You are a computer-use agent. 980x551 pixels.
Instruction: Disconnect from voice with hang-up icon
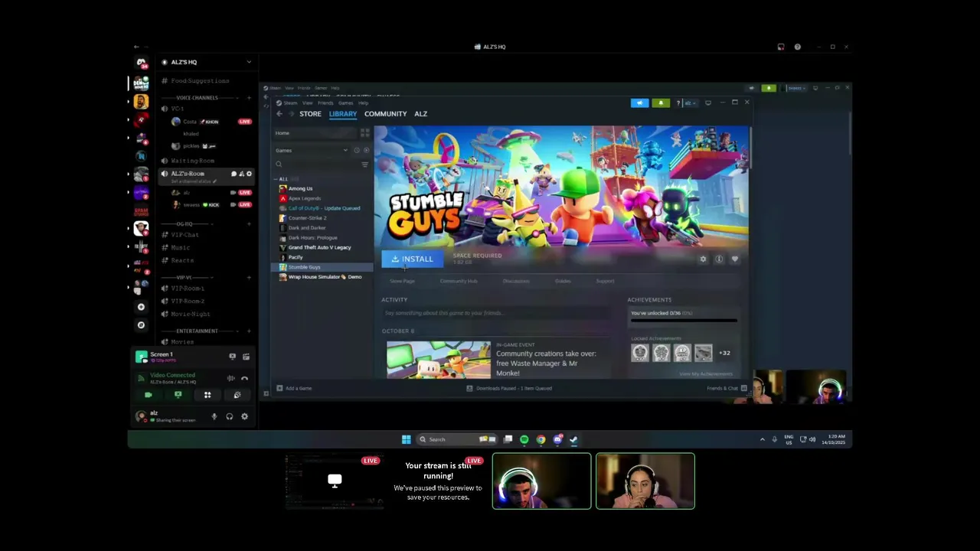point(245,379)
